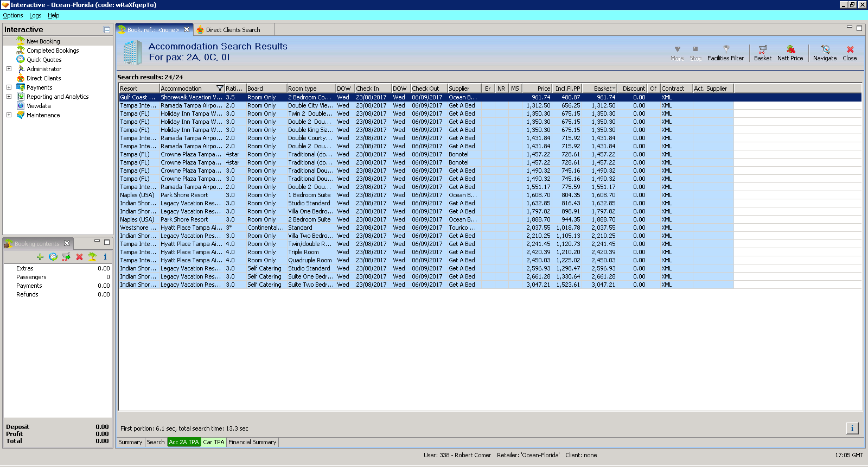Open Viewdata tree item
The image size is (868, 467).
(x=39, y=106)
